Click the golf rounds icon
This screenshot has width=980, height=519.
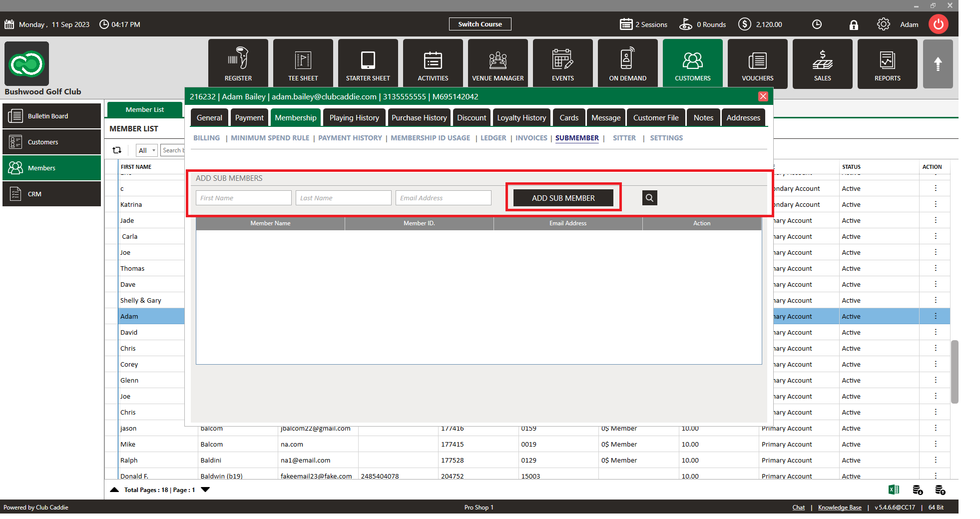point(686,24)
